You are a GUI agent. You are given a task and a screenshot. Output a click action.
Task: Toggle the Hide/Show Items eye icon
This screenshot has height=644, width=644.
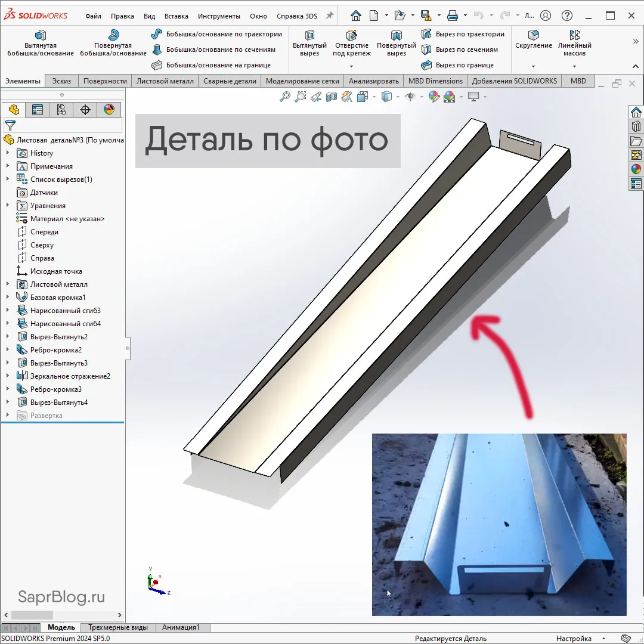[x=410, y=97]
